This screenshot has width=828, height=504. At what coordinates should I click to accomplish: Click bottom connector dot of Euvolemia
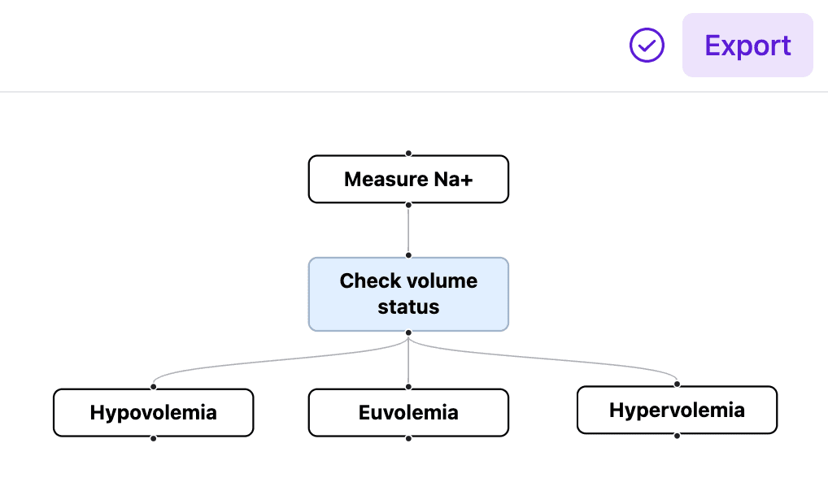point(408,438)
